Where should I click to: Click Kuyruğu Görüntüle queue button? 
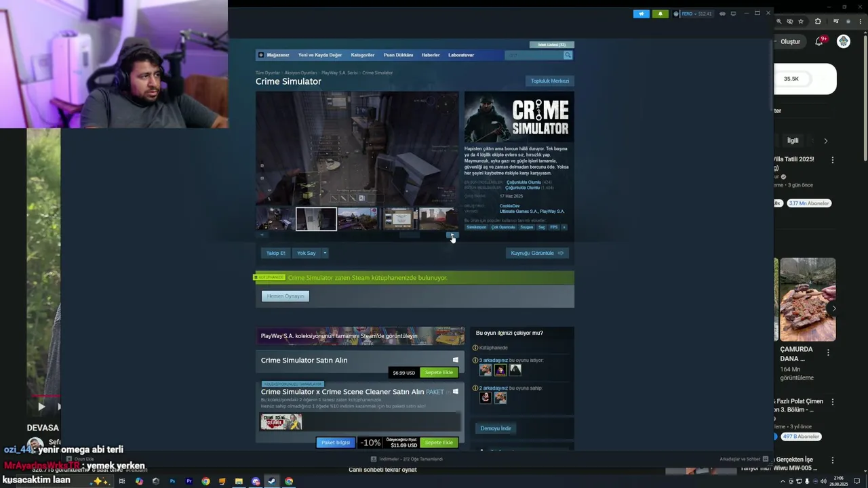tap(537, 253)
